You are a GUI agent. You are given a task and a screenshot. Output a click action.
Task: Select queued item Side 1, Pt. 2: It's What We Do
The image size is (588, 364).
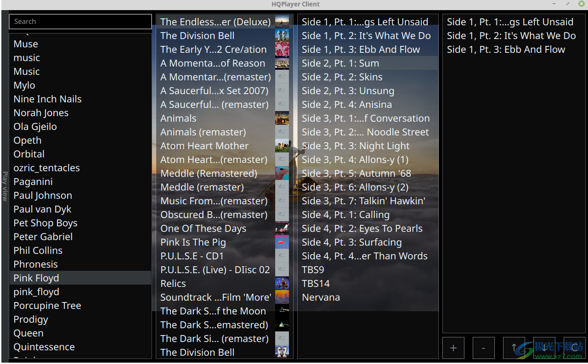click(513, 36)
